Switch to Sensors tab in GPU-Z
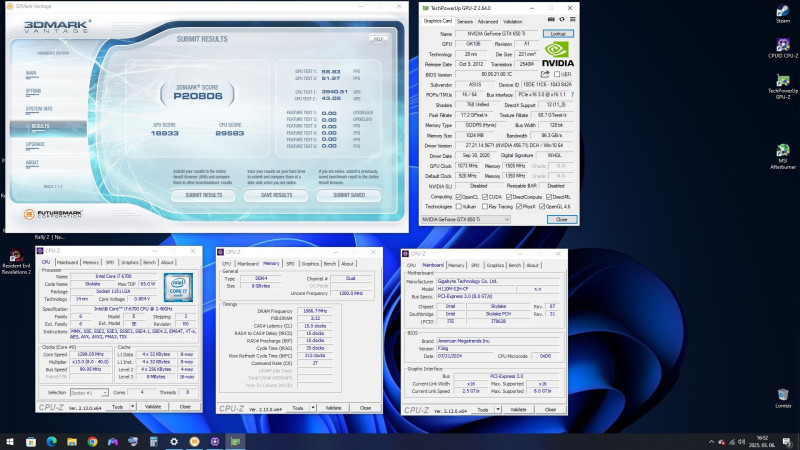 [x=464, y=21]
